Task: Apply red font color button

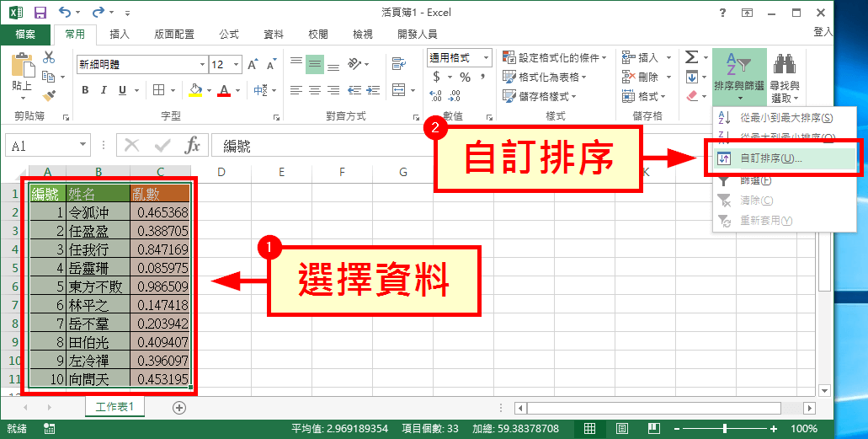Action: 224,90
